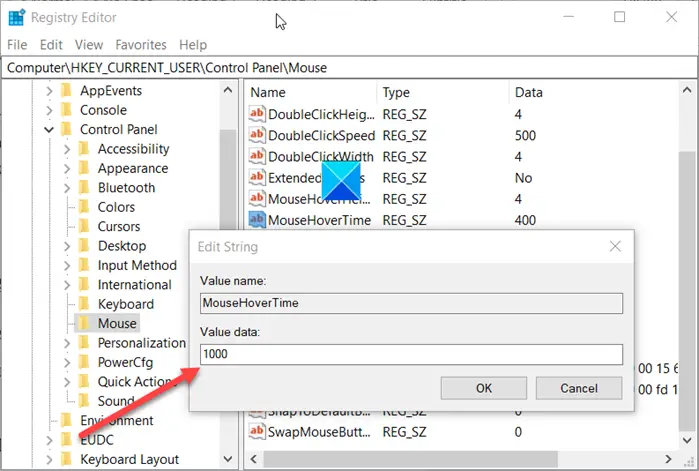The image size is (699, 471).
Task: Expand the Keyboard Layout tree node
Action: pyautogui.click(x=49, y=459)
